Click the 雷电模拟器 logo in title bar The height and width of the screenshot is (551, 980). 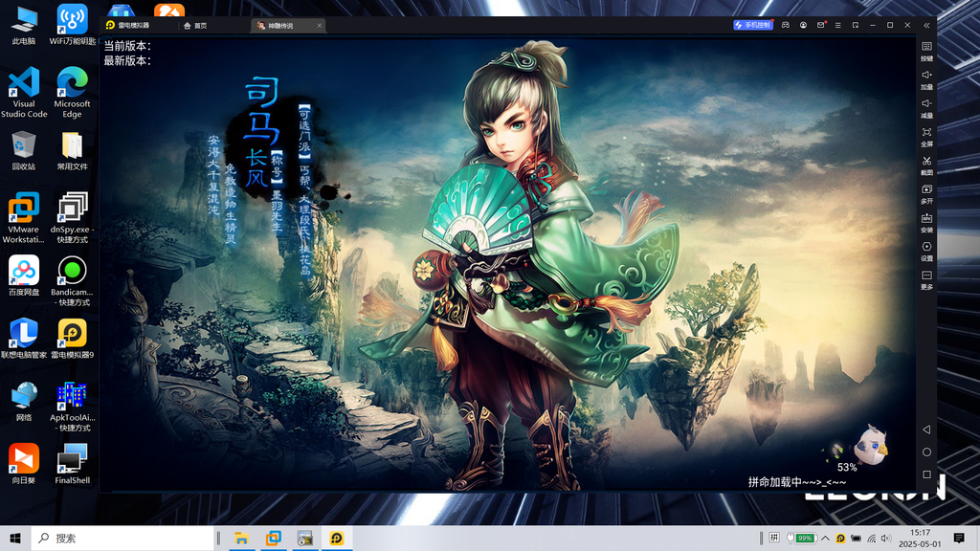127,26
